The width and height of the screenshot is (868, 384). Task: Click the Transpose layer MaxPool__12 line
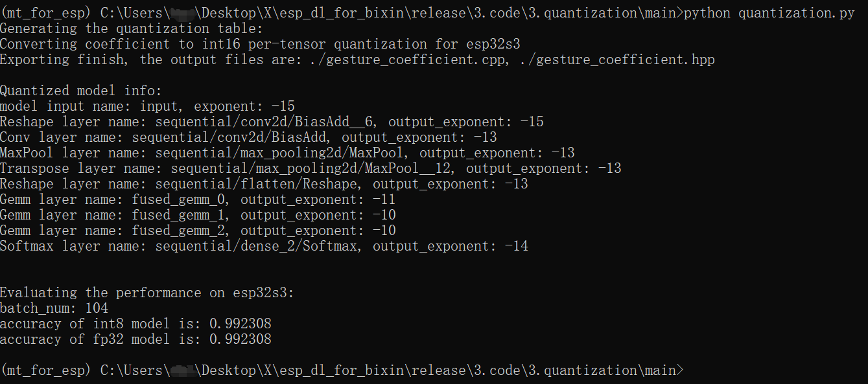click(x=311, y=168)
